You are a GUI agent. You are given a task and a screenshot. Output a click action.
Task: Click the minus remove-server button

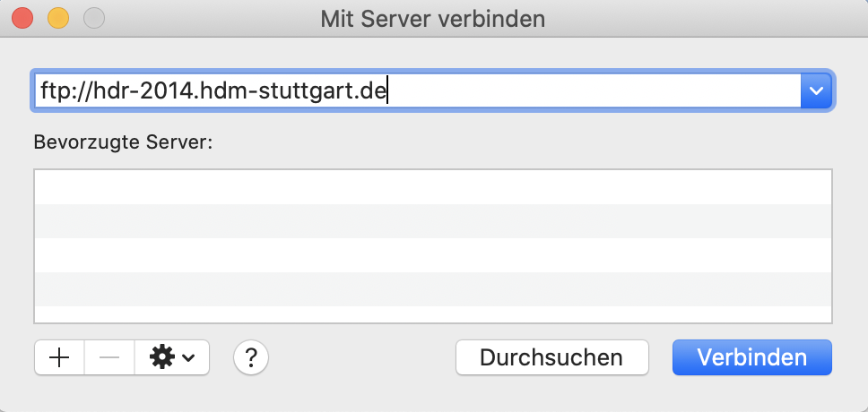[x=109, y=357]
